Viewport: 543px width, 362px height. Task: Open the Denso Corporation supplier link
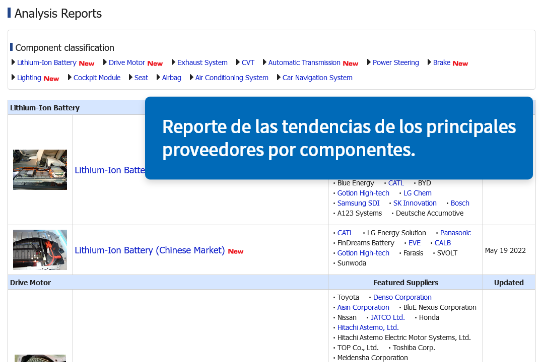[x=402, y=297]
